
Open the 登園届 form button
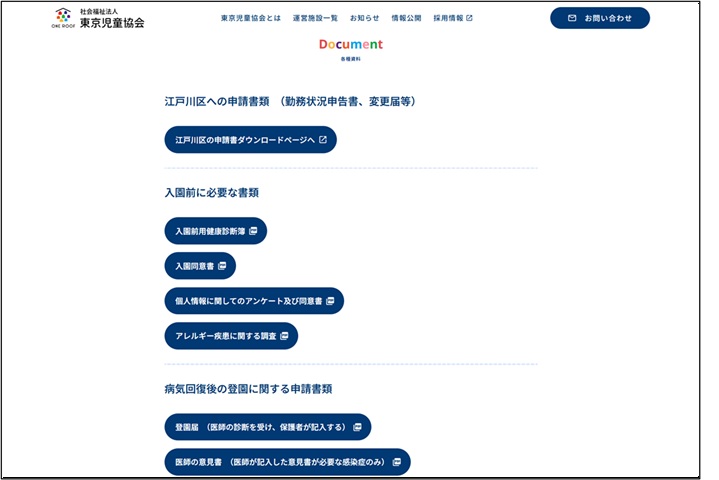[260, 427]
